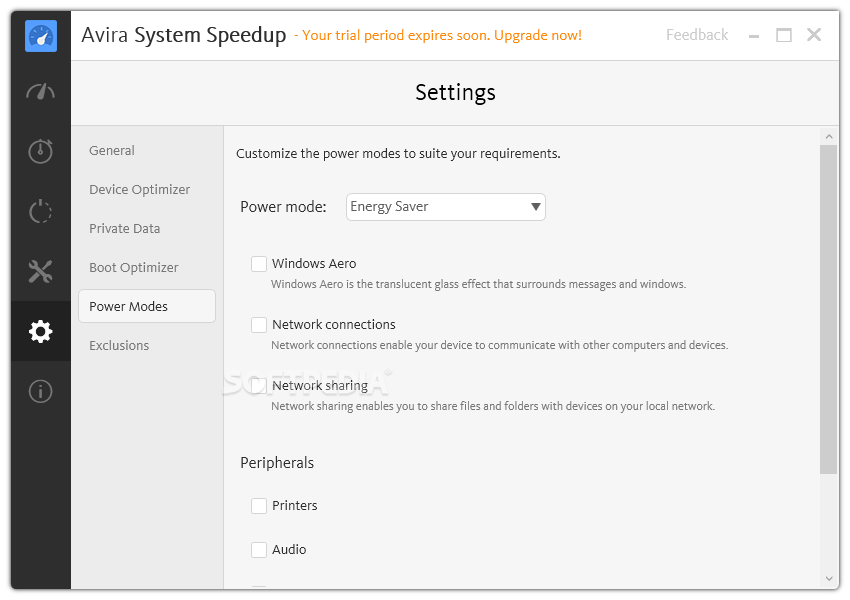Open the Exclusions settings tab
Screen dimensions: 850x600
click(119, 345)
